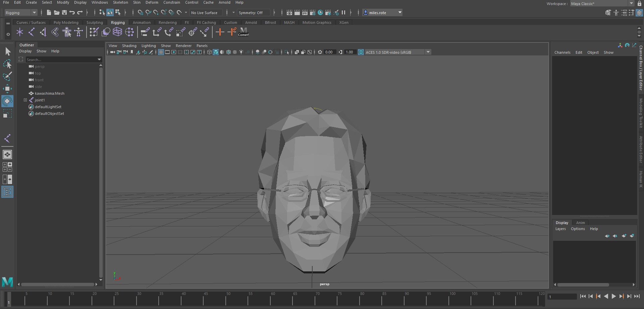Viewport: 644px width, 309px height.
Task: Activate the Snap to Grids magnet icon
Action: [140, 12]
